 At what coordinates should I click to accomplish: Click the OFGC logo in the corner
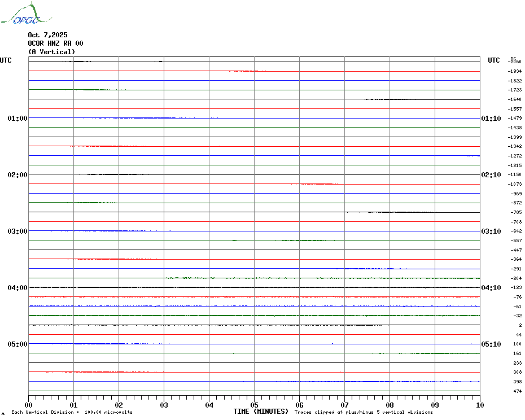pos(21,15)
